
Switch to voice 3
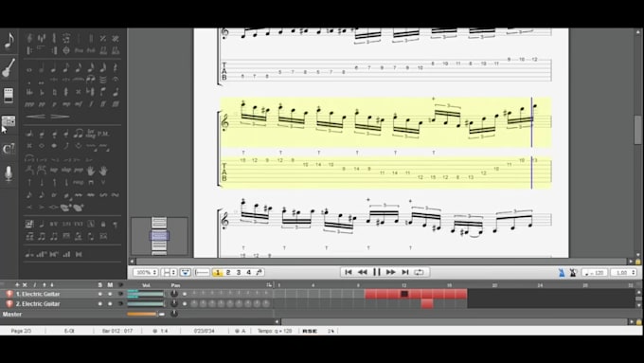[x=239, y=273]
